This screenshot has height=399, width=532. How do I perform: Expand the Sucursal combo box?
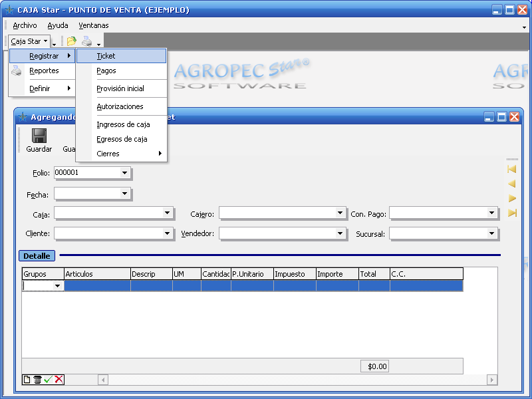[491, 233]
